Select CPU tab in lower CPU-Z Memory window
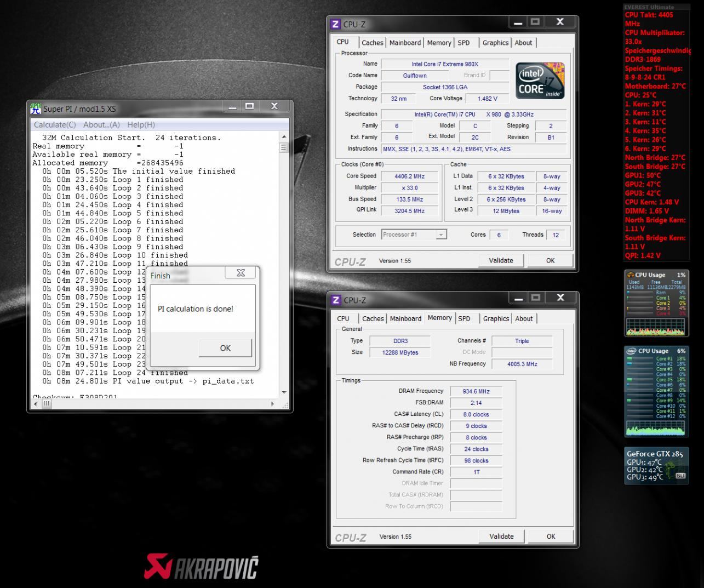Screen dimensions: 704x588 pyautogui.click(x=344, y=318)
